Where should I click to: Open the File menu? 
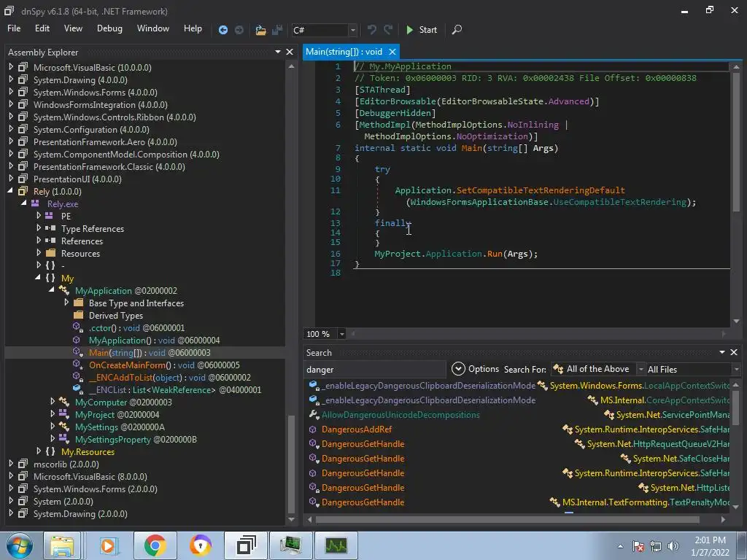point(14,28)
